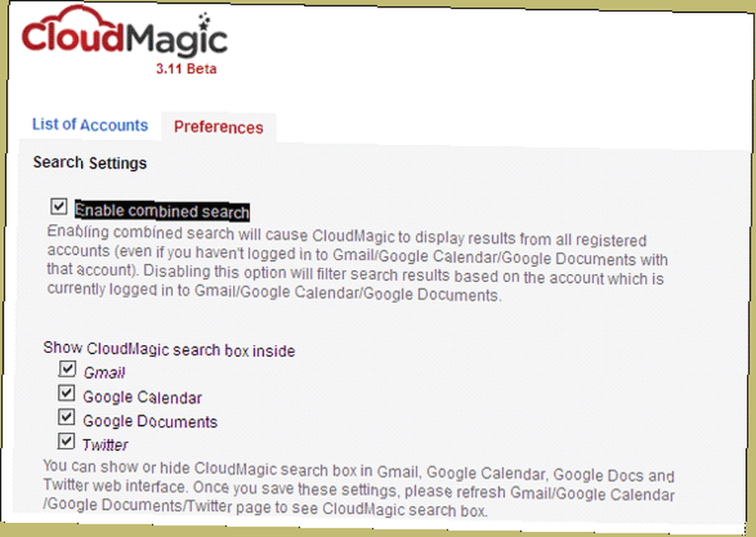Click the Google Documents label text
756x537 pixels.
pyautogui.click(x=150, y=421)
